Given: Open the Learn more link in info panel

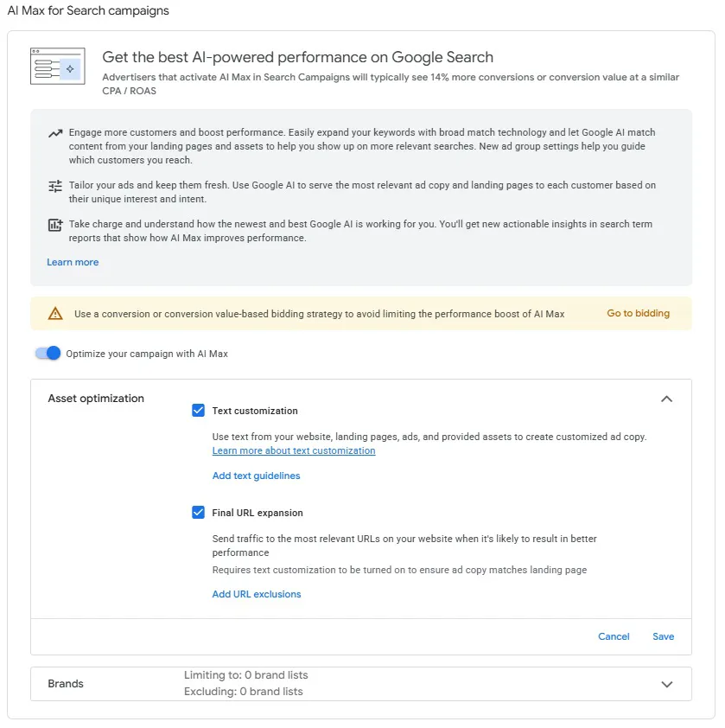Looking at the screenshot, I should pos(73,262).
